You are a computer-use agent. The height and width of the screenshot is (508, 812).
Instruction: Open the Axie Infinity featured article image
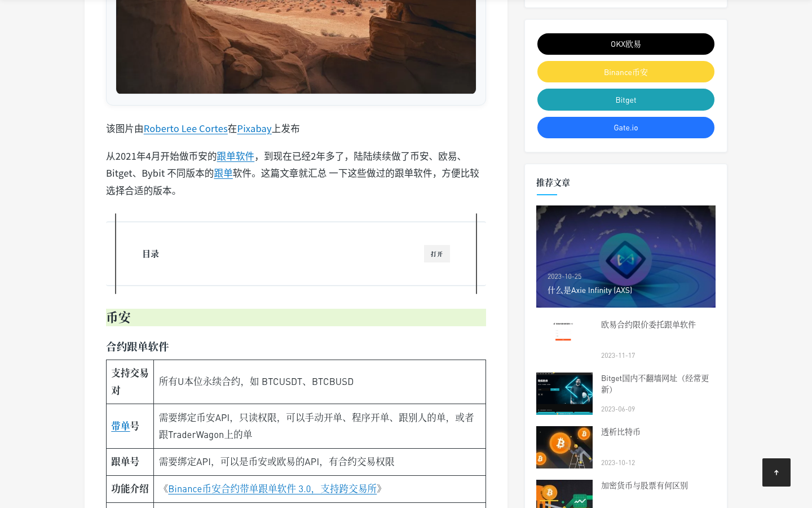(x=626, y=256)
